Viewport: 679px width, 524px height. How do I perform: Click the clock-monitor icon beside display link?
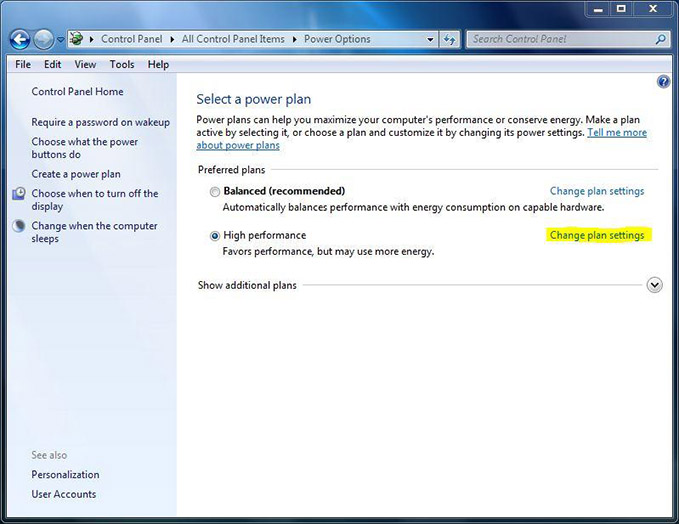(x=19, y=194)
